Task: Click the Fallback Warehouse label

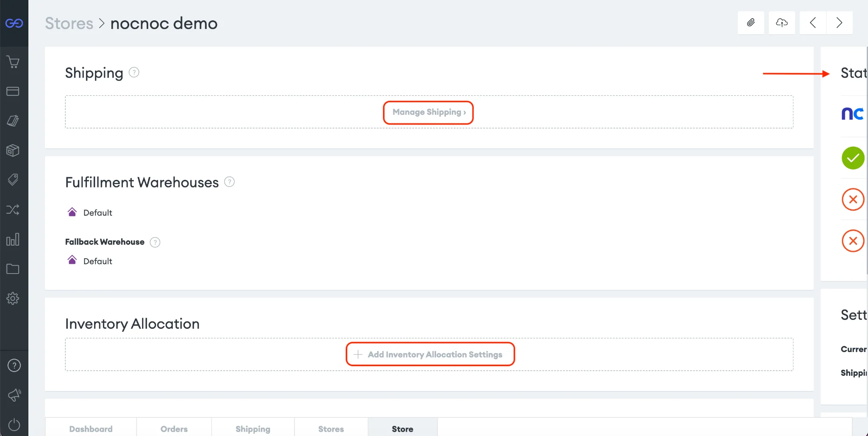Action: [x=105, y=242]
